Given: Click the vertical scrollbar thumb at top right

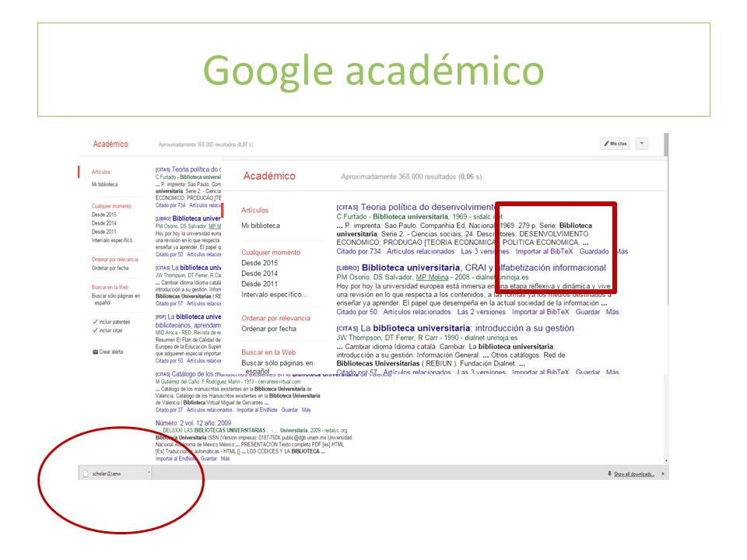Looking at the screenshot, I should click(x=666, y=145).
